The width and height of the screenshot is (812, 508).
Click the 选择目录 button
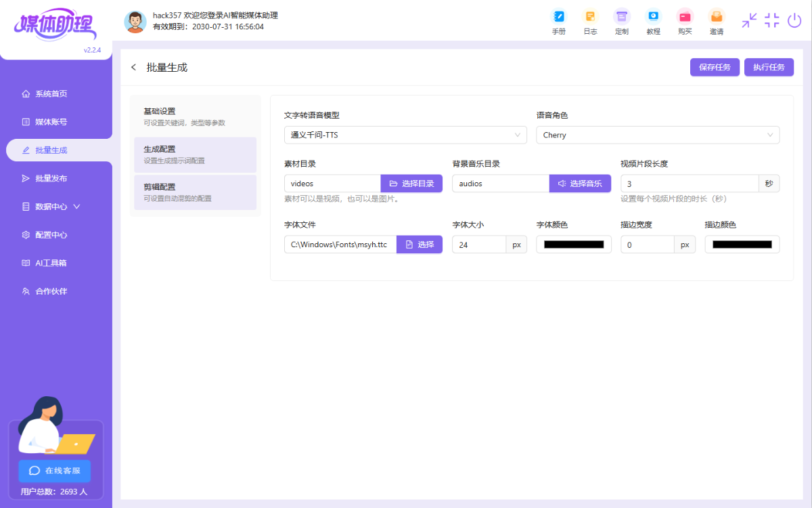(x=411, y=184)
